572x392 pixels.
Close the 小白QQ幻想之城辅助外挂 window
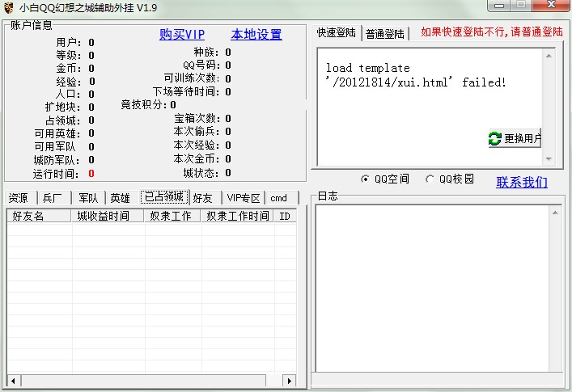click(552, 5)
